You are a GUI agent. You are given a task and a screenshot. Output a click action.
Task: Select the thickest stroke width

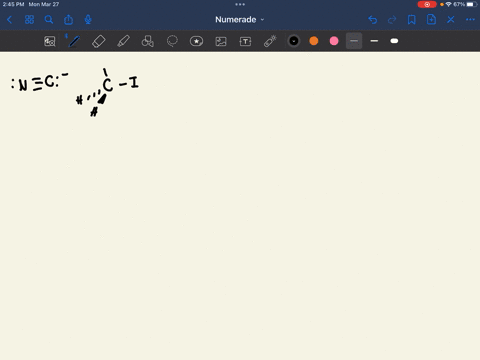coord(394,41)
